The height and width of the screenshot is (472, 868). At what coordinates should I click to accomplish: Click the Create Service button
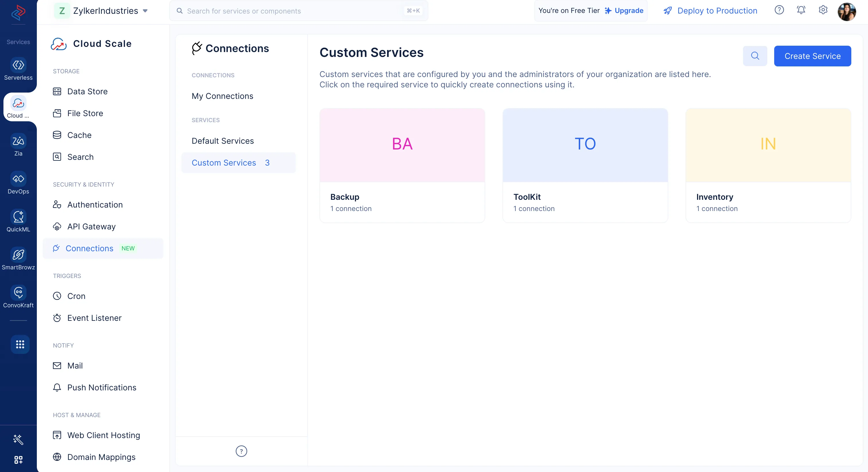(812, 56)
